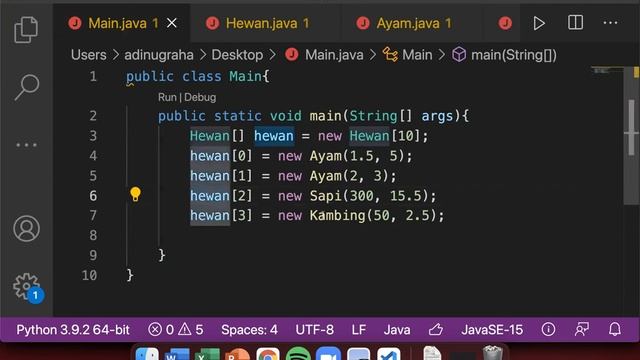
Task: Click the thumbs-up Java status icon
Action: coord(436,329)
